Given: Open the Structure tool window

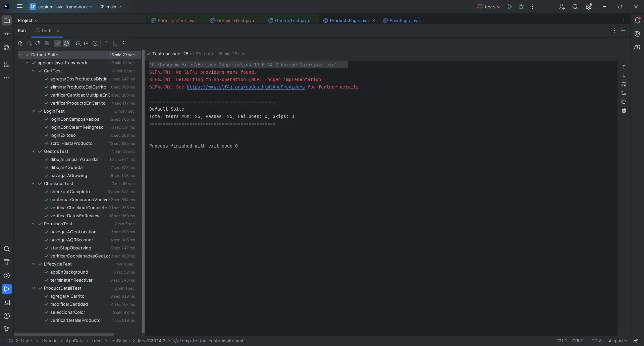Looking at the screenshot, I should pos(6,65).
